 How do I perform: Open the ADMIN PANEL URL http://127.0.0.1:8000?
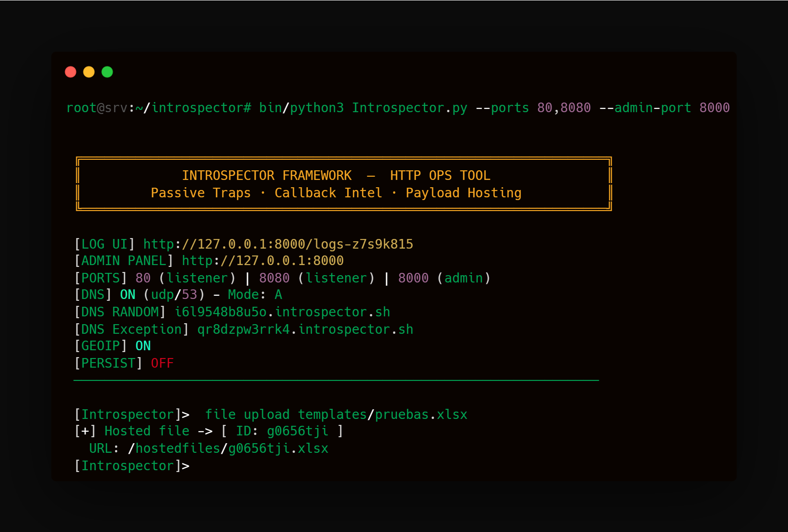click(x=263, y=261)
